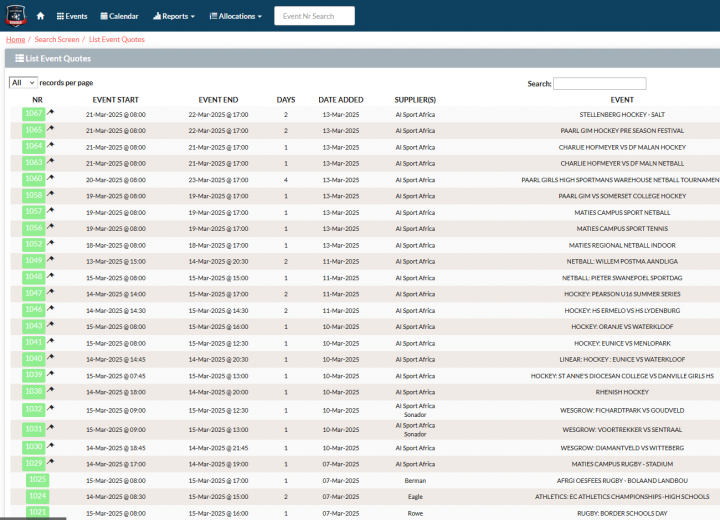Click the share arrow icon beside quote 1029

coord(51,462)
